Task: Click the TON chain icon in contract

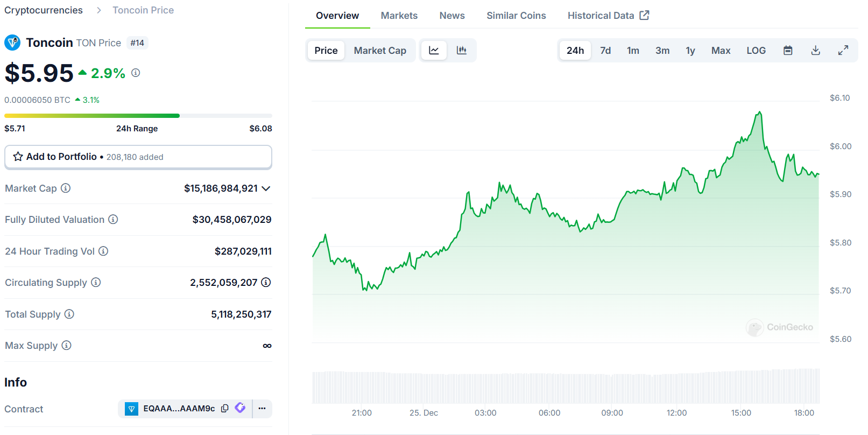Action: click(x=131, y=409)
